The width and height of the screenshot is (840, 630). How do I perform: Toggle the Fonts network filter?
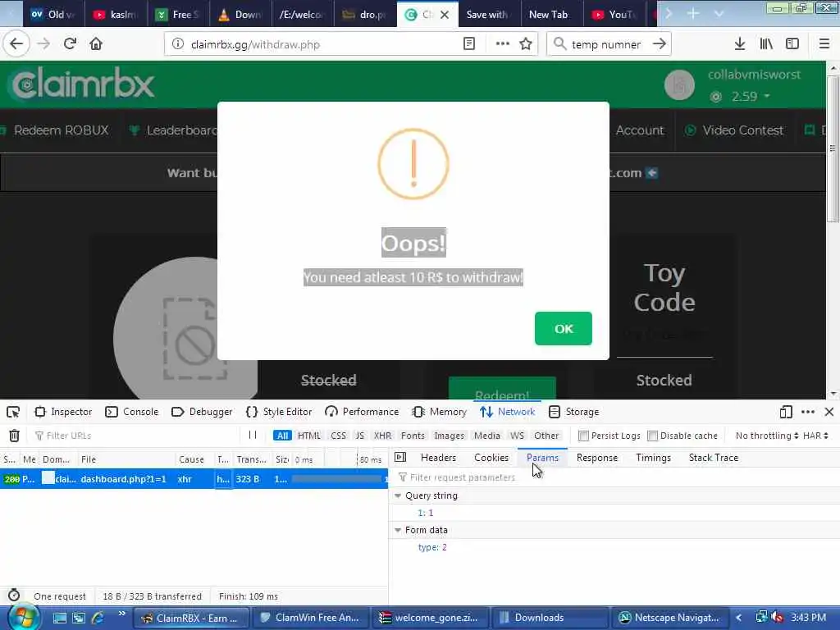pyautogui.click(x=413, y=436)
